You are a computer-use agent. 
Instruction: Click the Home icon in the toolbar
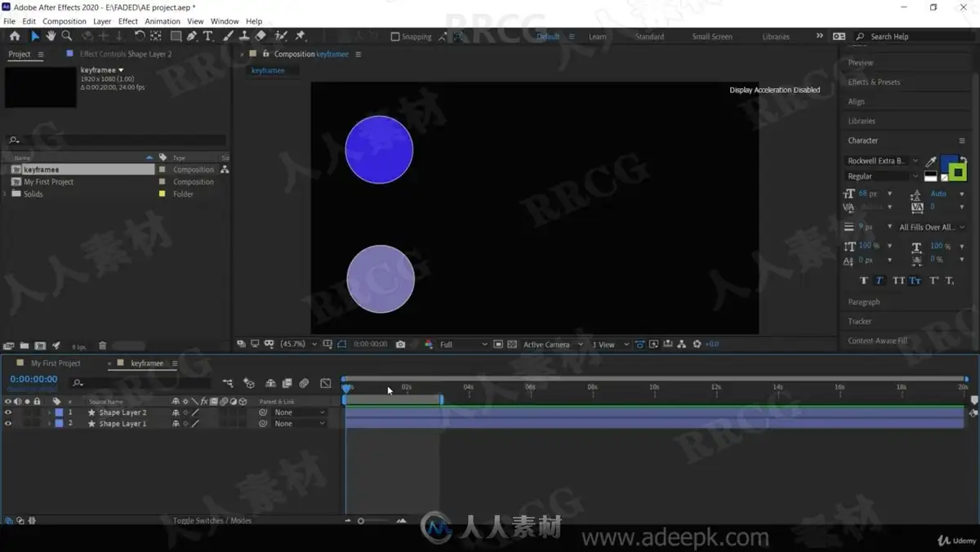pos(15,36)
